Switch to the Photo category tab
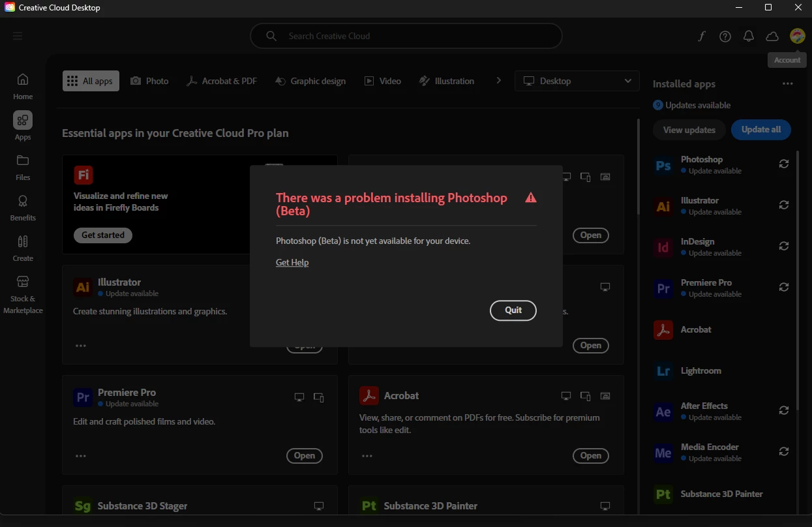This screenshot has width=812, height=527. pyautogui.click(x=149, y=81)
